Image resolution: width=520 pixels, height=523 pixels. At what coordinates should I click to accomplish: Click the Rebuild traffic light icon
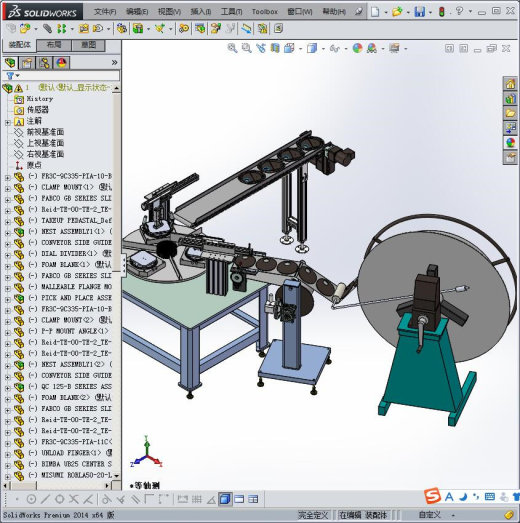click(x=442, y=12)
